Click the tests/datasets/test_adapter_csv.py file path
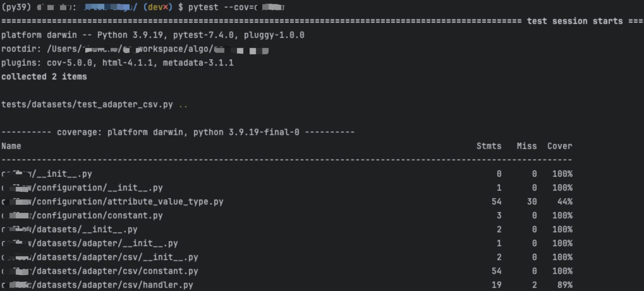Screen dimensions: 644x291 (x=87, y=104)
